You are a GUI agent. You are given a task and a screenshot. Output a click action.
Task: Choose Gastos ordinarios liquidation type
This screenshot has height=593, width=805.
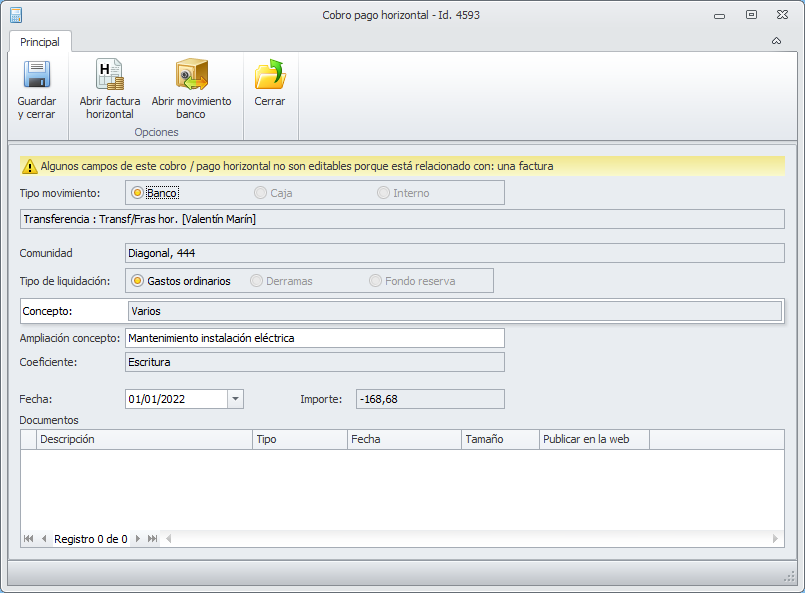(138, 281)
